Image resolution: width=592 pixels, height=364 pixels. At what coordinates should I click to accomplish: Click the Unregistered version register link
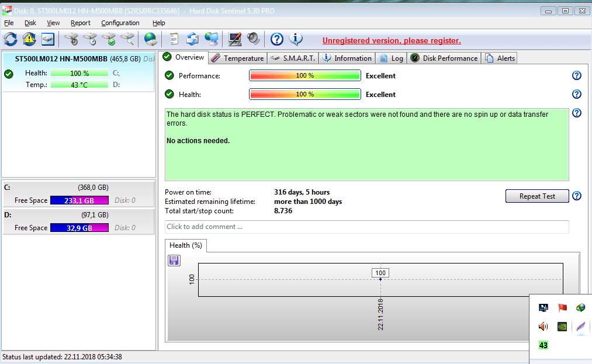click(x=392, y=40)
